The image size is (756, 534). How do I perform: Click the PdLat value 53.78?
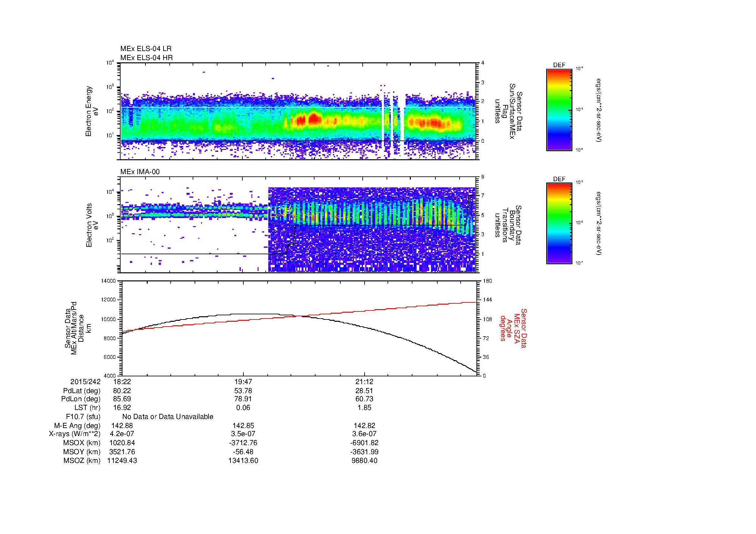243,391
